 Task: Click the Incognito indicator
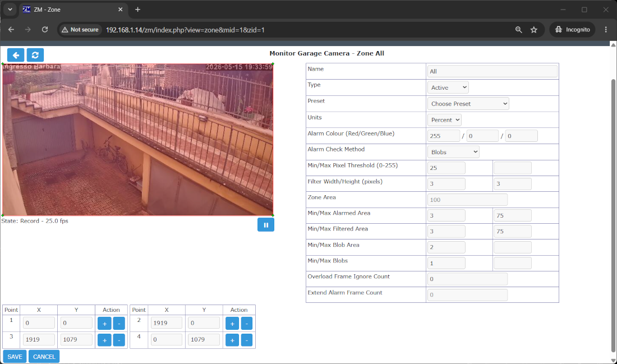tap(573, 30)
